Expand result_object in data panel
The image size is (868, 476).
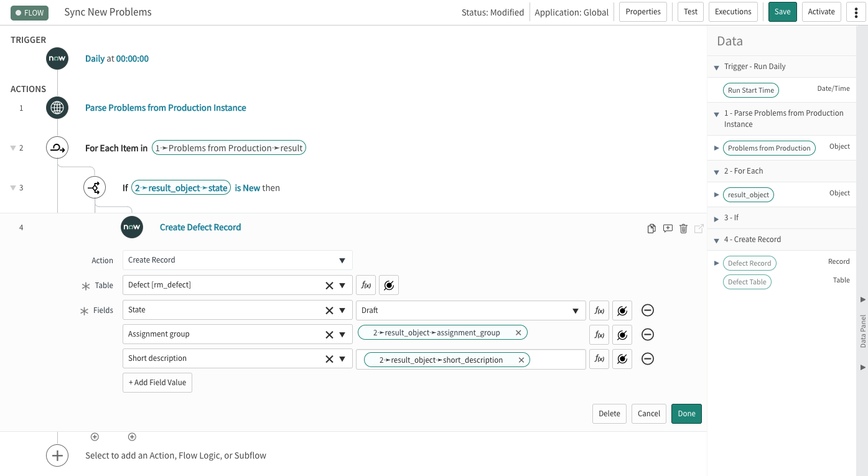click(717, 195)
